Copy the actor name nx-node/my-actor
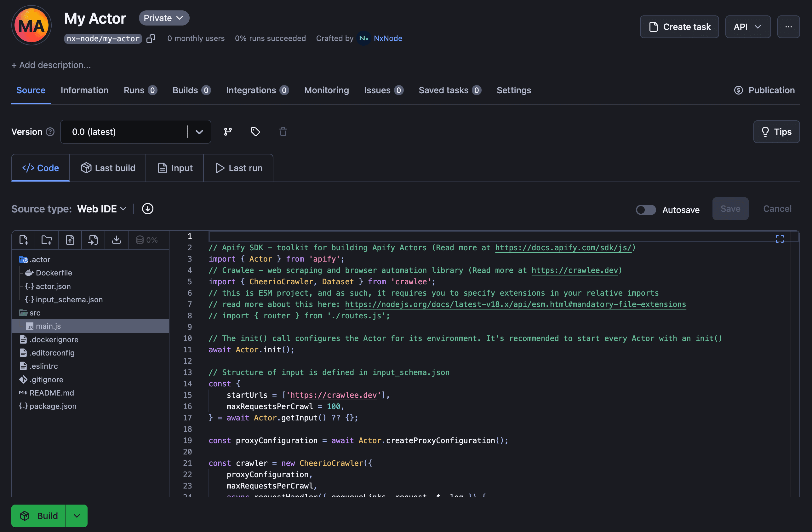The width and height of the screenshot is (812, 532). click(x=151, y=38)
